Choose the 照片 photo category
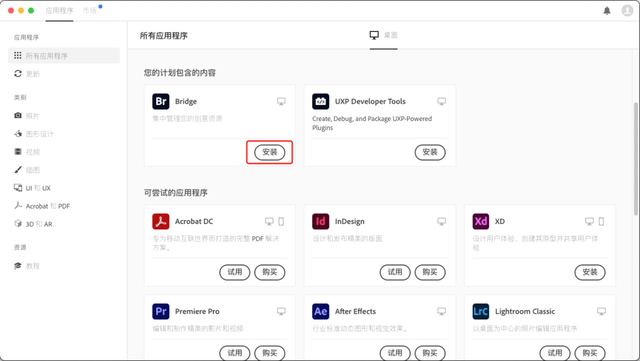The width and height of the screenshot is (640, 361). [27, 116]
